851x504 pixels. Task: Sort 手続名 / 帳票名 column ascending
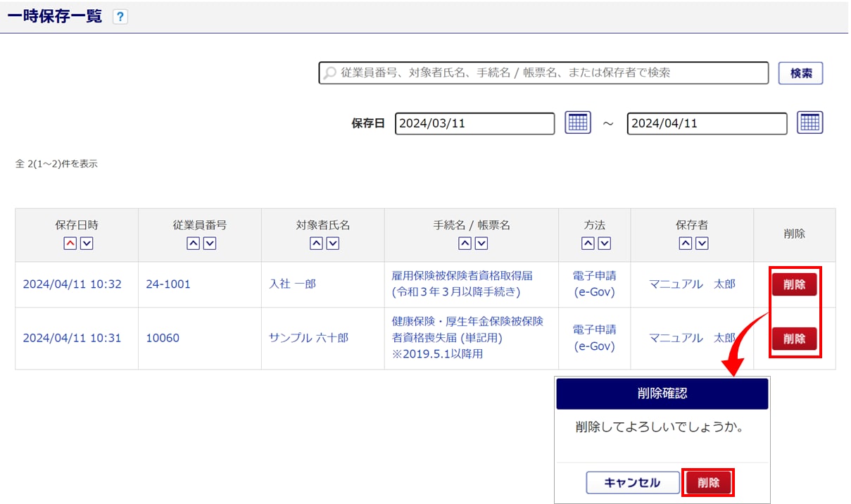click(465, 244)
